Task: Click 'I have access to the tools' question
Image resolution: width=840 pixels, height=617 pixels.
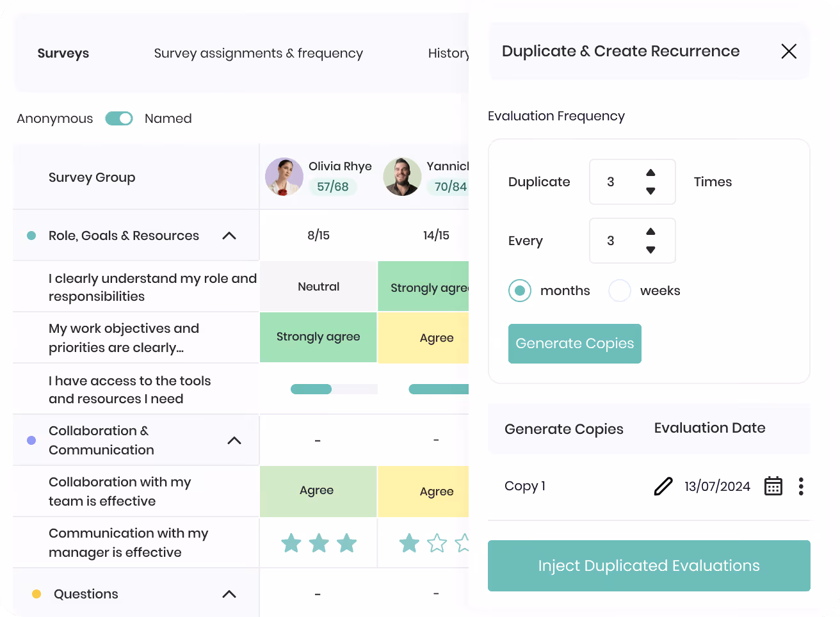Action: (x=129, y=390)
